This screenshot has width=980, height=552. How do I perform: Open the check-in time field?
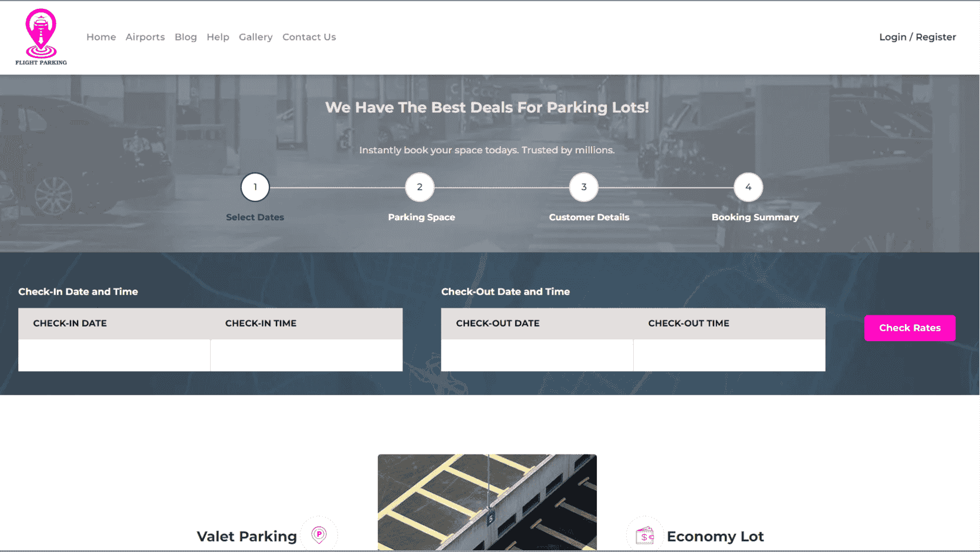pos(306,355)
